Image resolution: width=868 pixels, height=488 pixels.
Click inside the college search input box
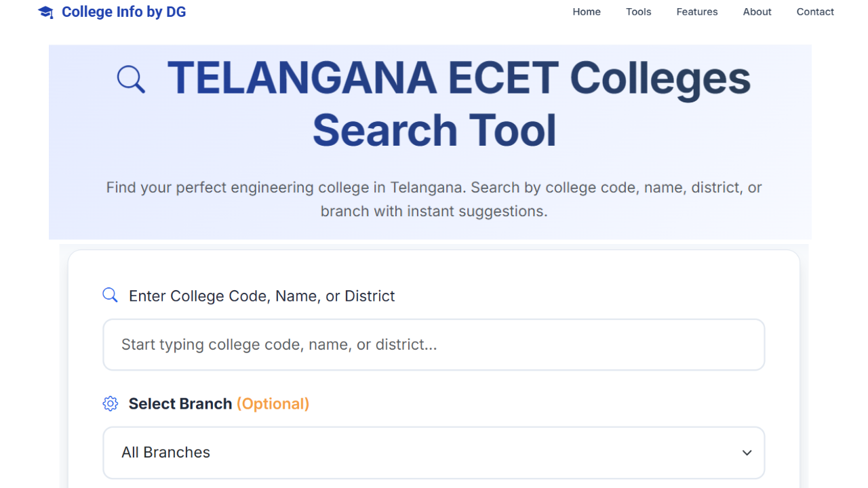tap(433, 344)
